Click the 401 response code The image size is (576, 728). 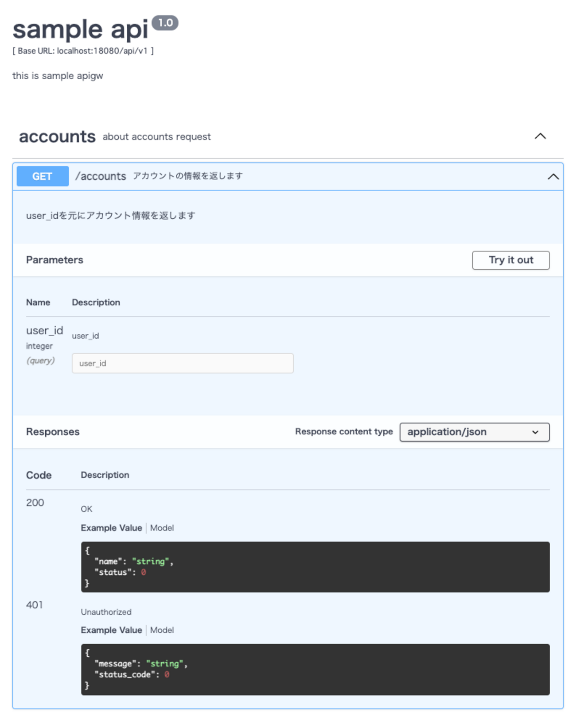click(x=35, y=605)
